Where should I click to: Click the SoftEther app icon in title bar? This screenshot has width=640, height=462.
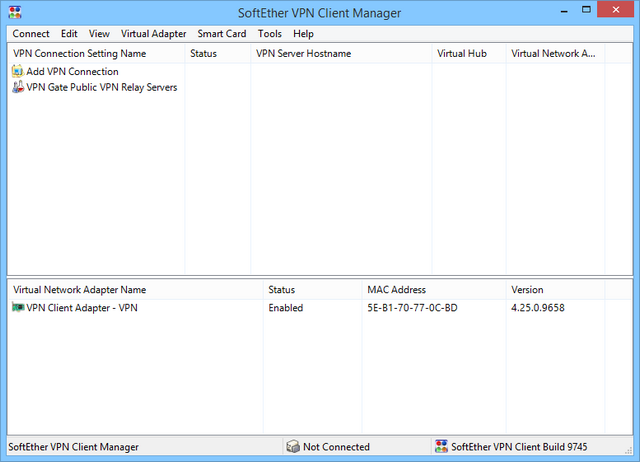pos(14,12)
